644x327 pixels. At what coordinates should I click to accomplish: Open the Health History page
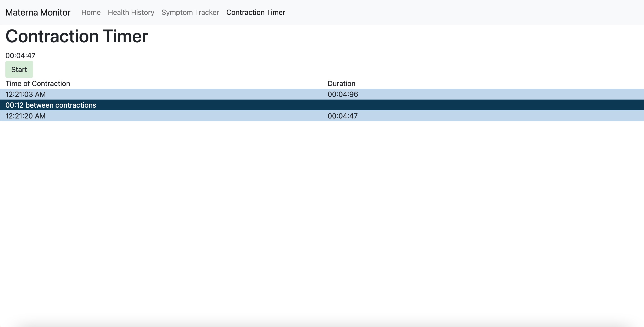(x=131, y=13)
